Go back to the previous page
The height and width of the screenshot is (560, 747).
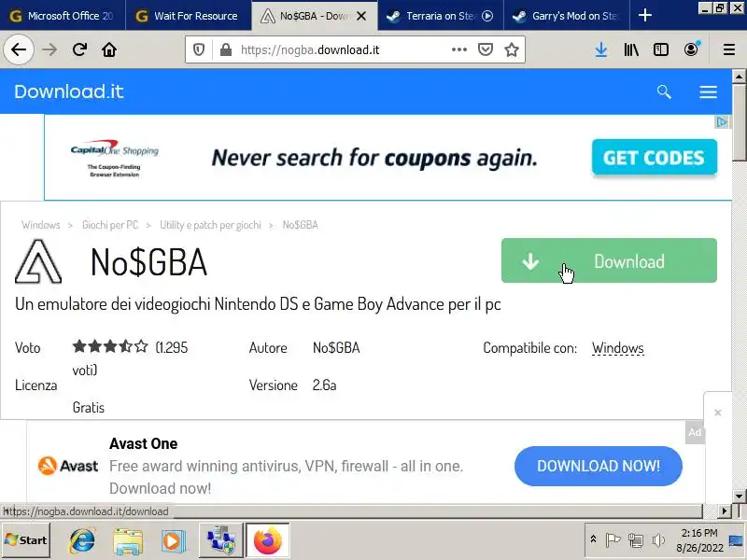point(19,49)
